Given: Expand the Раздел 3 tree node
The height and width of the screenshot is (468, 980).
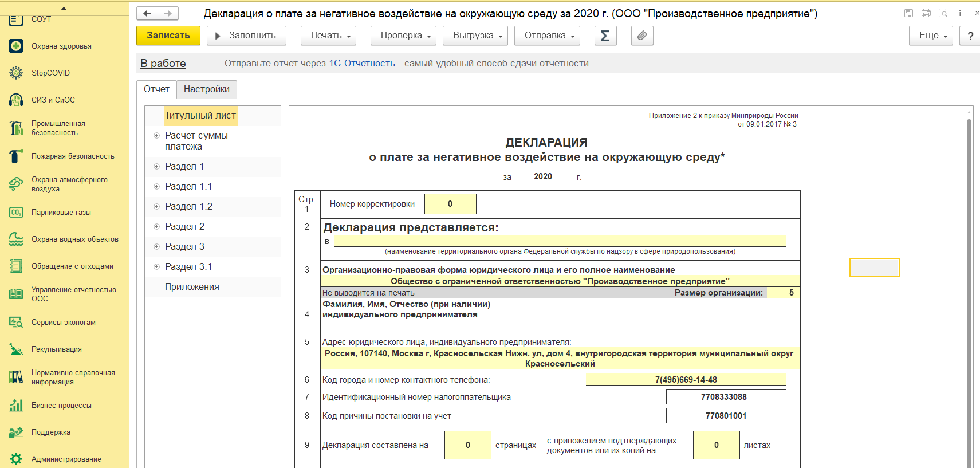Looking at the screenshot, I should (x=156, y=247).
